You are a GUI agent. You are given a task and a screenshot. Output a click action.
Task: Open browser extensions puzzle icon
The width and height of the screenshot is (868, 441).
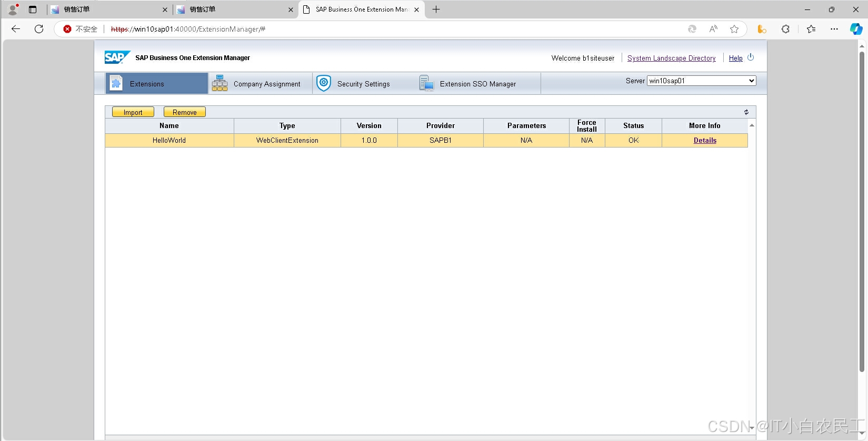(785, 29)
